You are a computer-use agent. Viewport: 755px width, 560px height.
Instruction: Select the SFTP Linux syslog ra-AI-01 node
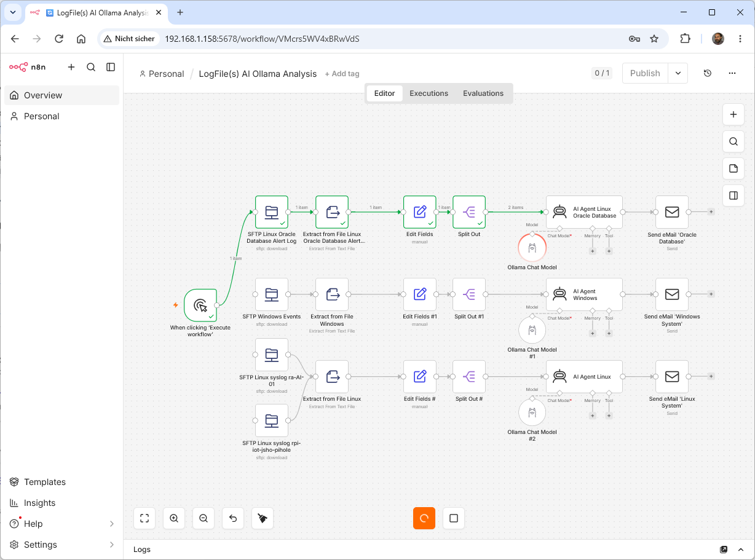tap(272, 355)
